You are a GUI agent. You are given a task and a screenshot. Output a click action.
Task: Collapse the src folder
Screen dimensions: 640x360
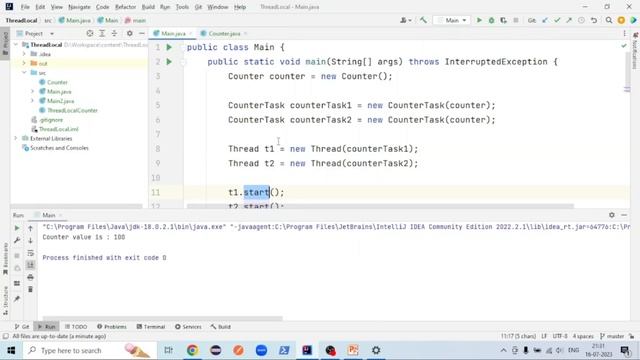(x=24, y=73)
